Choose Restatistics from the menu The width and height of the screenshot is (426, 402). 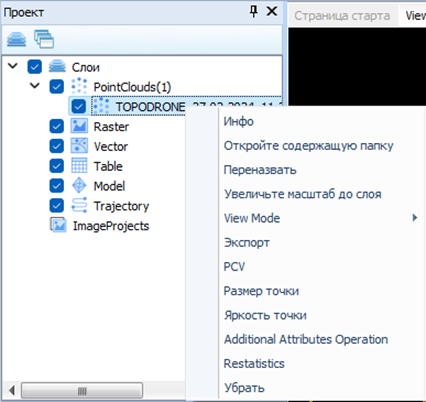click(x=254, y=363)
